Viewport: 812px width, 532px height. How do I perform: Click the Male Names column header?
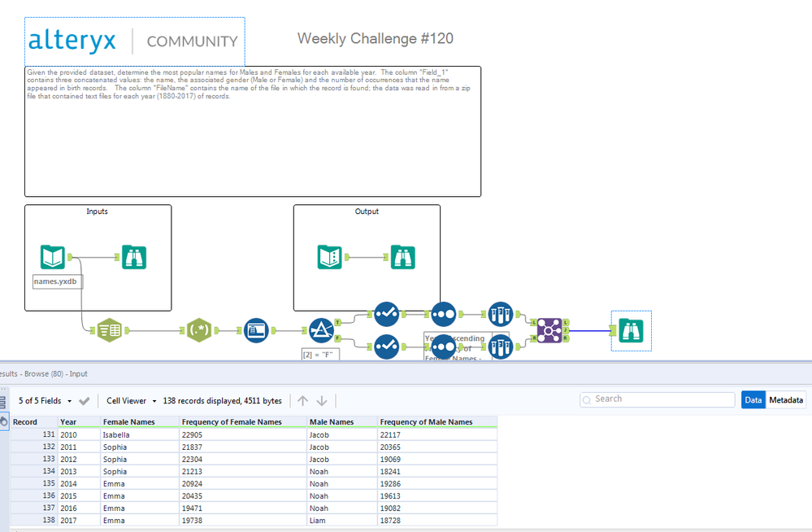pyautogui.click(x=341, y=421)
